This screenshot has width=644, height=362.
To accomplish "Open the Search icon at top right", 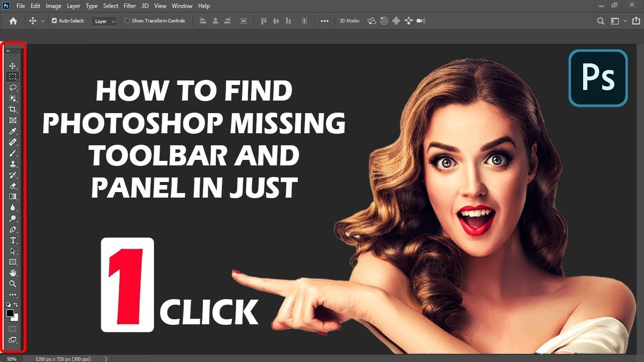I will click(600, 21).
